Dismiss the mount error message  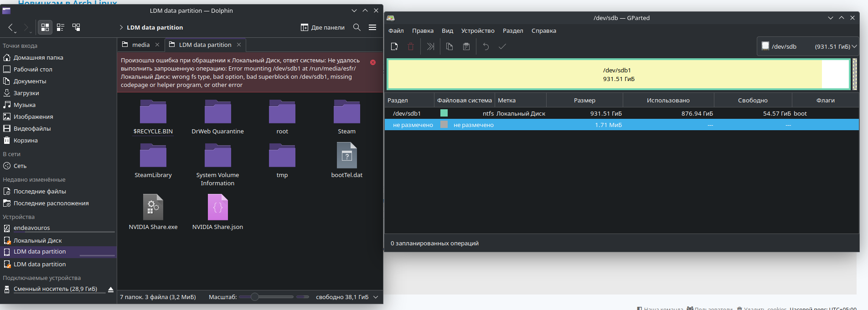[373, 62]
